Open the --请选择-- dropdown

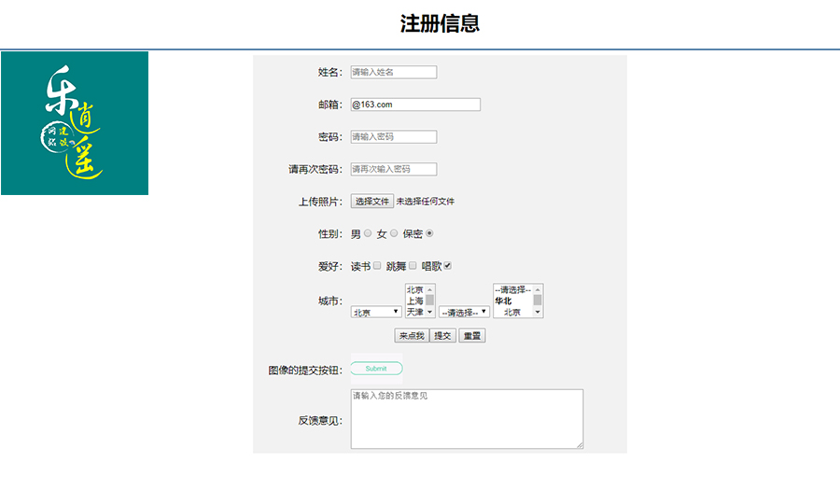(464, 312)
